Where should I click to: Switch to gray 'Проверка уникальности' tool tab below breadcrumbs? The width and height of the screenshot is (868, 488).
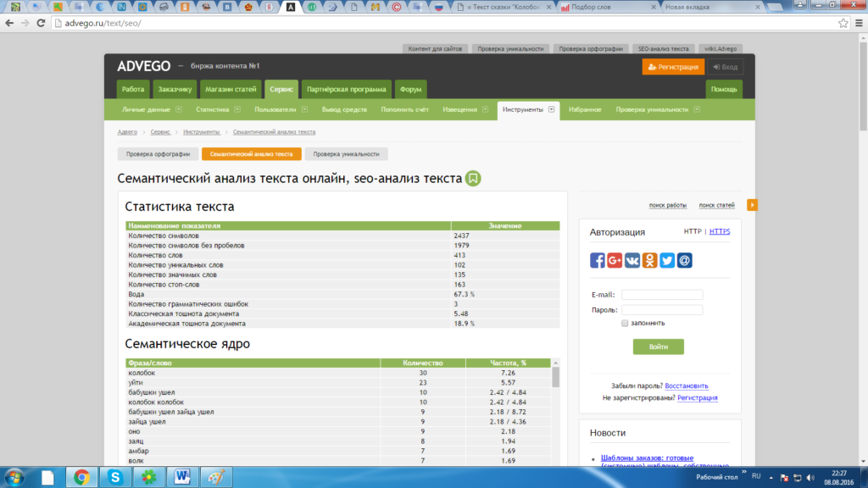click(347, 154)
